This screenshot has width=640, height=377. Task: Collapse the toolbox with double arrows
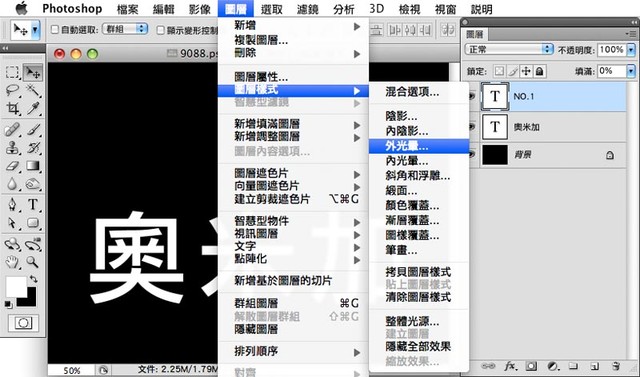[6, 48]
